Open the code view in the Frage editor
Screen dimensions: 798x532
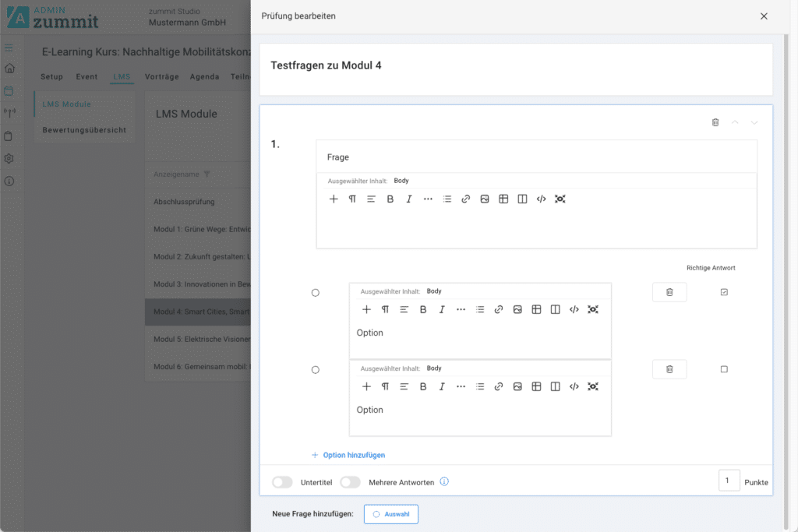point(542,199)
